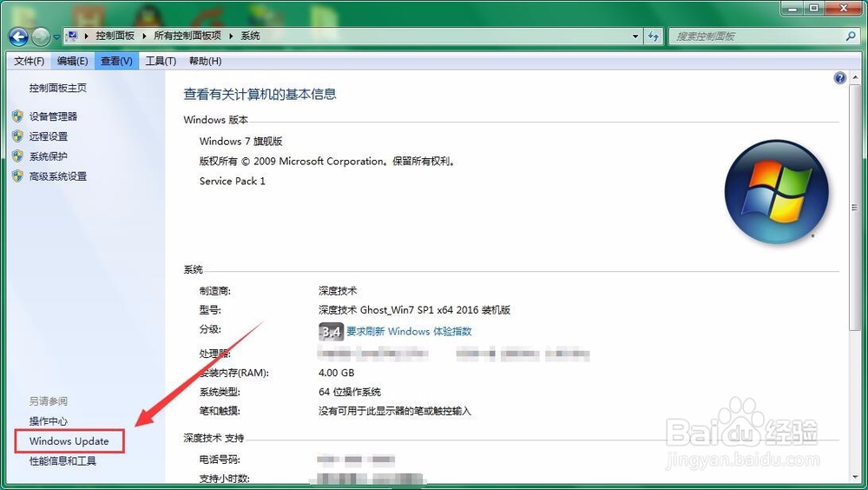Image resolution: width=868 pixels, height=490 pixels.
Task: Click the Forward navigation arrow button
Action: (41, 36)
